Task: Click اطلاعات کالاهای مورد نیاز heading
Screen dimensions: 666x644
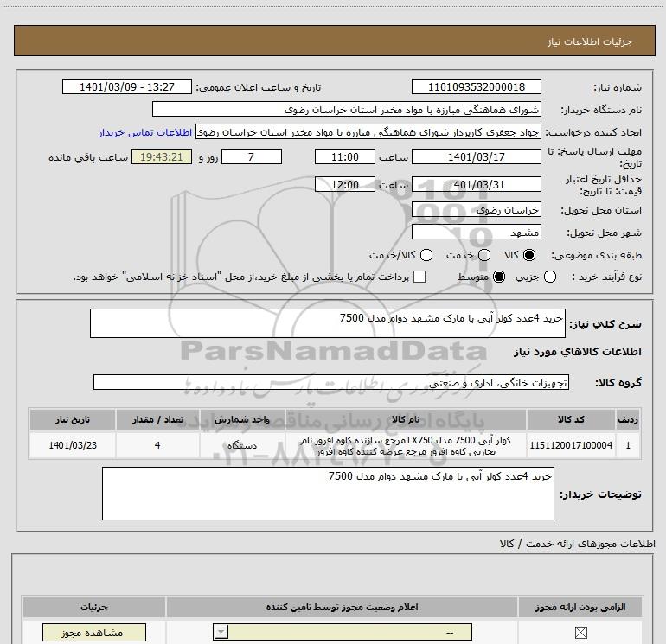Action: point(578,352)
